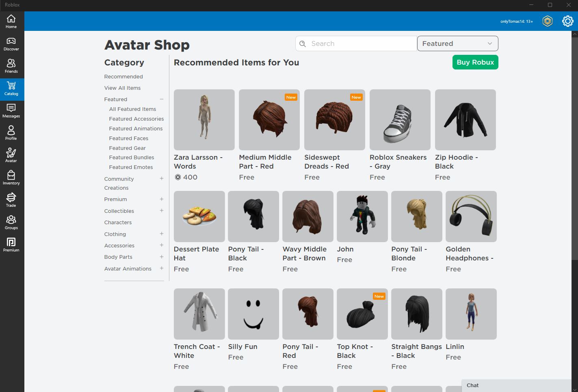578x392 pixels.
Task: Open Featured Faces subcategory
Action: click(128, 138)
